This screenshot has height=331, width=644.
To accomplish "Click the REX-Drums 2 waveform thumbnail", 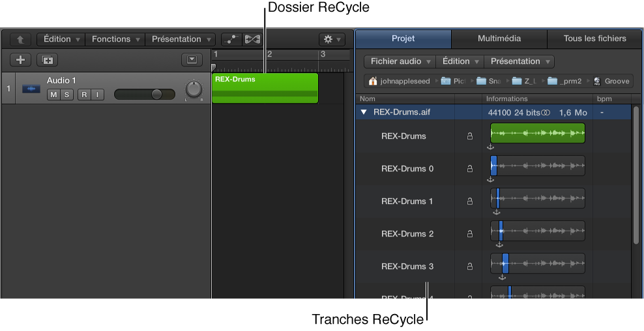I will coord(538,231).
